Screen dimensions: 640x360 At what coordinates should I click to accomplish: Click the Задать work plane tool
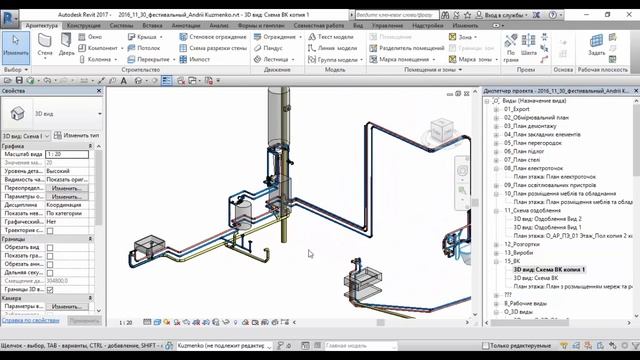click(x=596, y=45)
